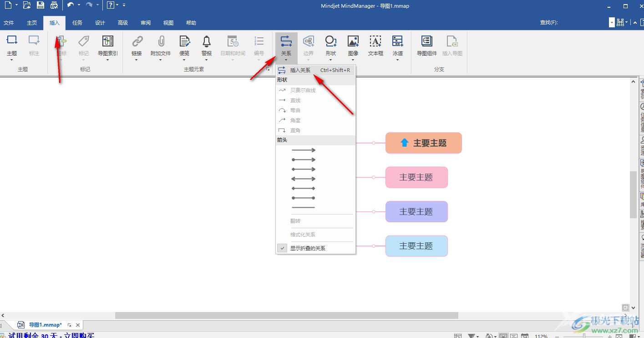This screenshot has width=644, height=338.
Task: Expand the 便笺 dropdown arrow
Action: point(184,60)
